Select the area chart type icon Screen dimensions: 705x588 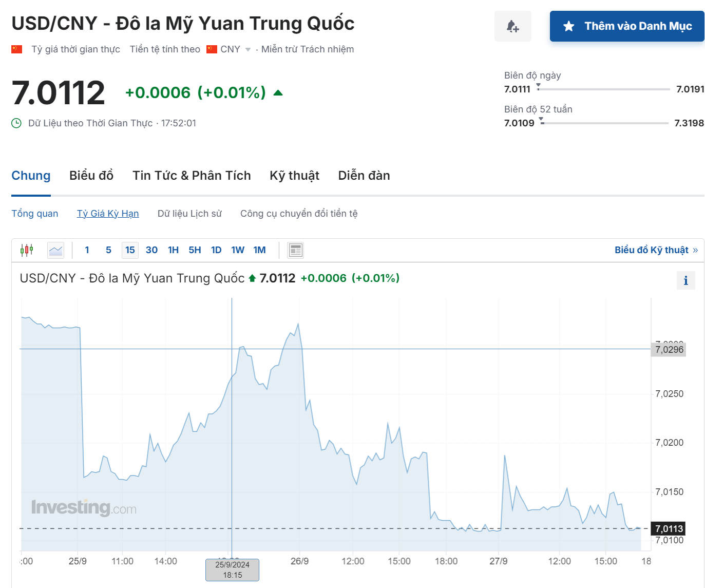(x=55, y=250)
